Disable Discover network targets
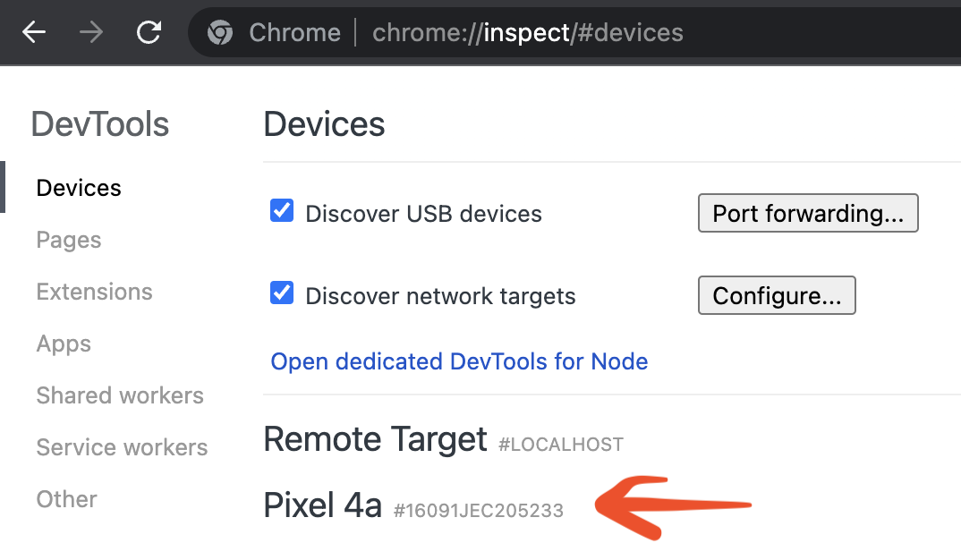The width and height of the screenshot is (961, 560). (x=281, y=294)
